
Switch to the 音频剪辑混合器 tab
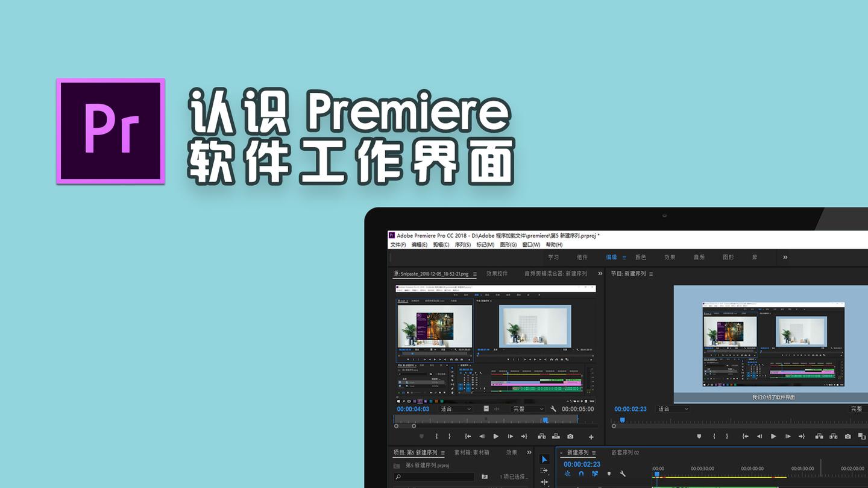(556, 274)
